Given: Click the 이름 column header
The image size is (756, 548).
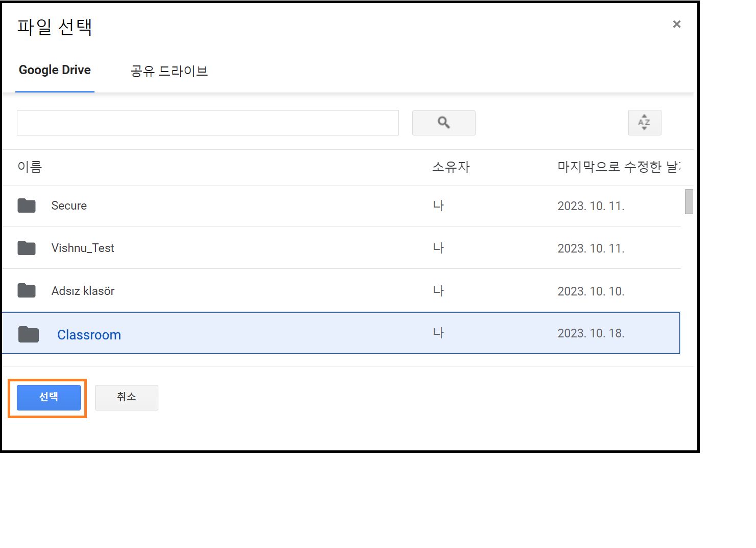Looking at the screenshot, I should tap(30, 167).
